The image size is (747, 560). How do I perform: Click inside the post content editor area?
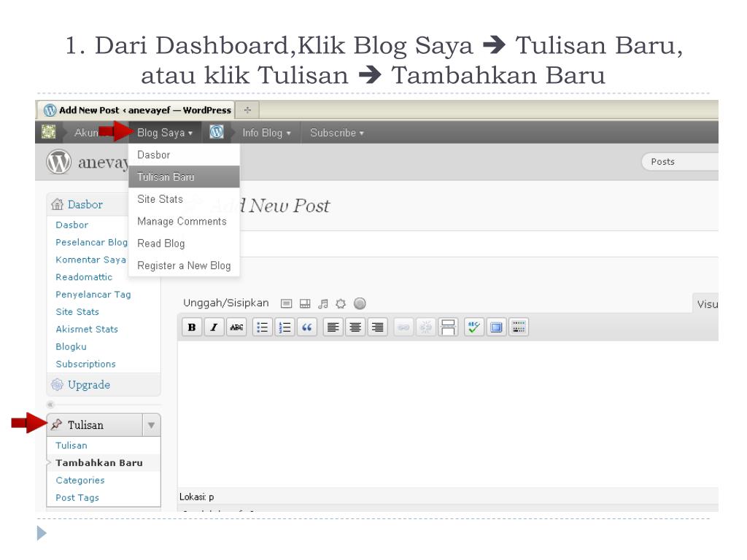(x=448, y=413)
